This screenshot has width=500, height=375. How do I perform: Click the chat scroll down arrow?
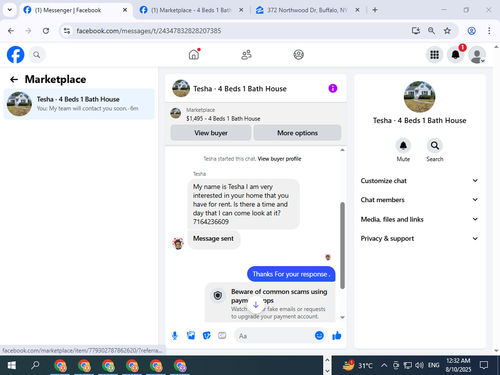click(x=342, y=317)
